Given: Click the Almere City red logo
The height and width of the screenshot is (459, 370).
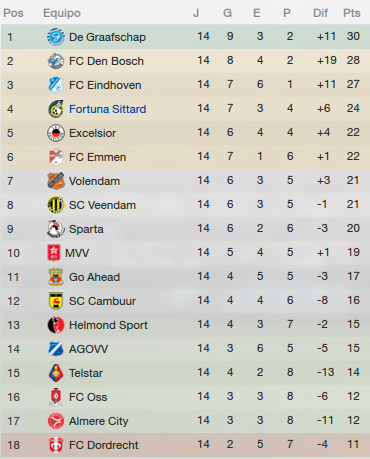Looking at the screenshot, I should pyautogui.click(x=56, y=421).
